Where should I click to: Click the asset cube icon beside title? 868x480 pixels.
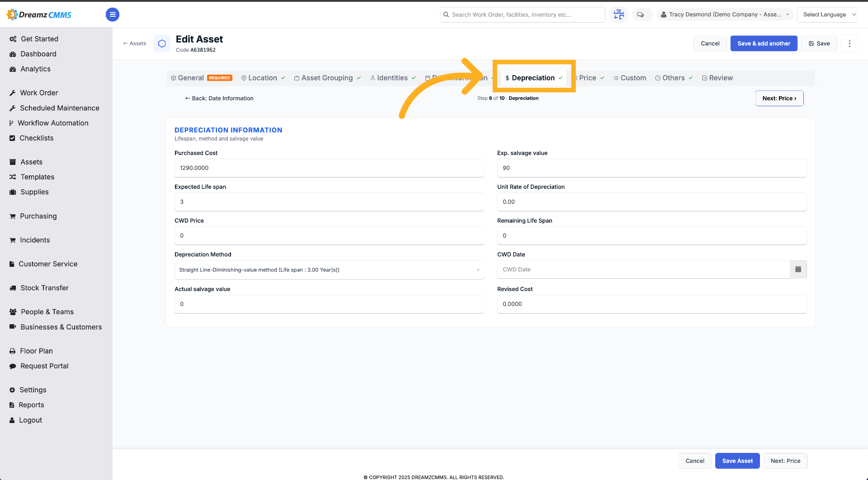click(162, 43)
